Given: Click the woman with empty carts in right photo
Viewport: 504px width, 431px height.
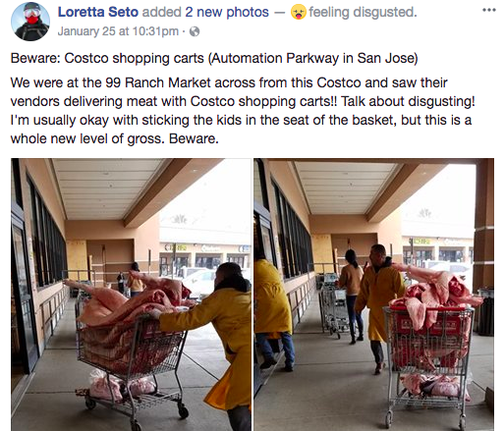Looking at the screenshot, I should 351,296.
